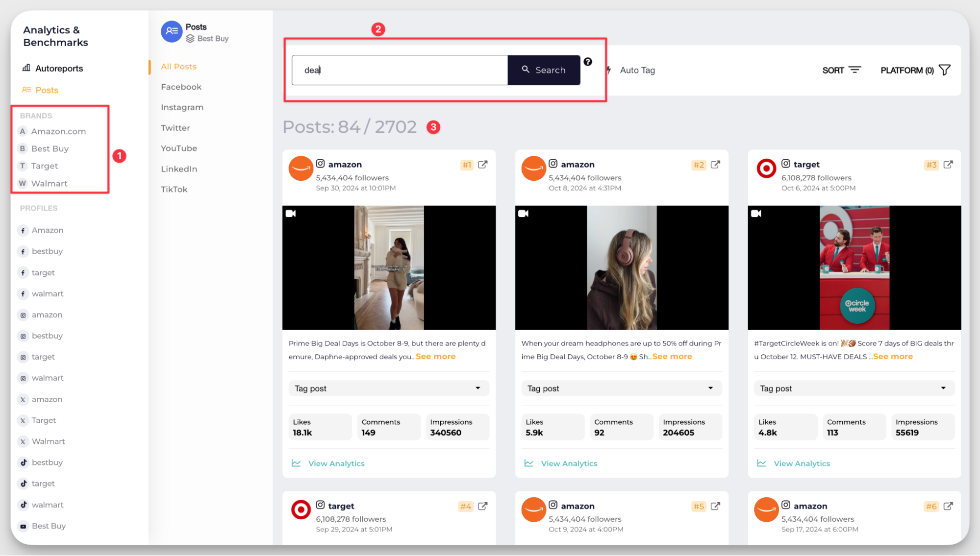Select the Walmart brand
The width and height of the screenshot is (980, 556).
(x=43, y=184)
